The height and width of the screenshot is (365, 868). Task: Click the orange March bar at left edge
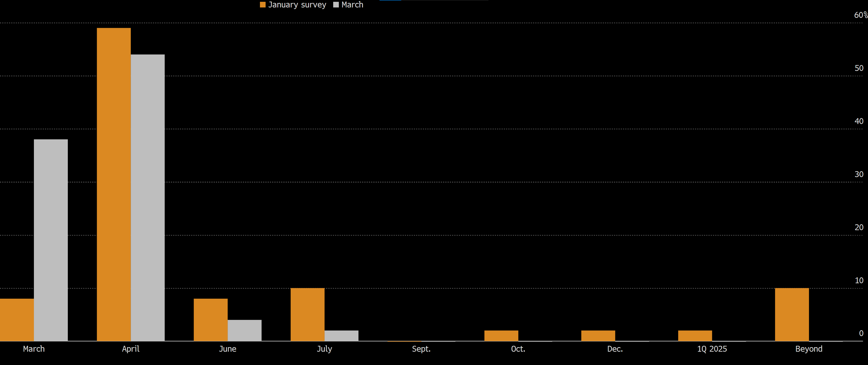click(17, 320)
